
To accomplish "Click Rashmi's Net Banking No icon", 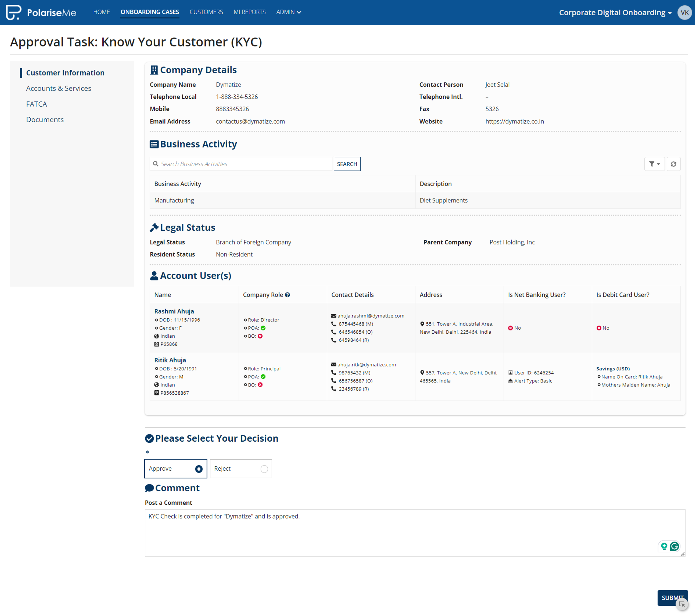I will (x=510, y=328).
